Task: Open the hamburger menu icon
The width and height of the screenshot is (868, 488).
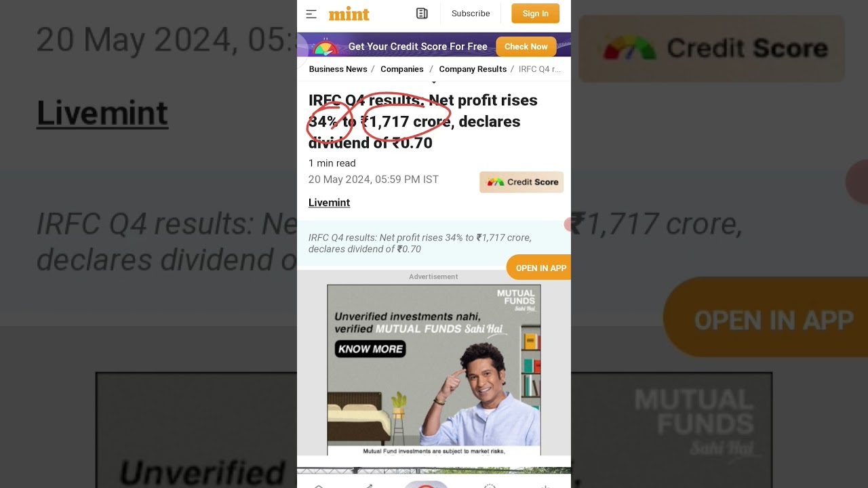Action: click(x=311, y=14)
